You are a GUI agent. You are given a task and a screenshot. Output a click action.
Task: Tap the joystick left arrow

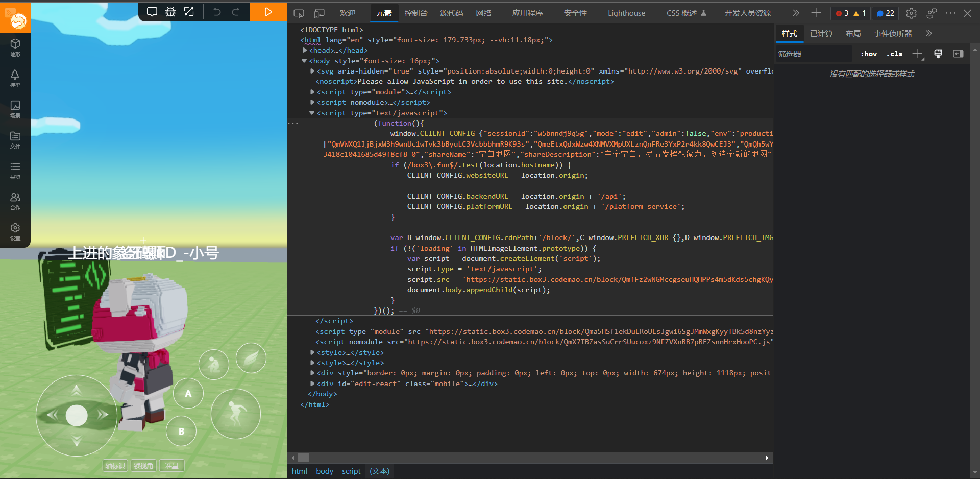tap(52, 415)
